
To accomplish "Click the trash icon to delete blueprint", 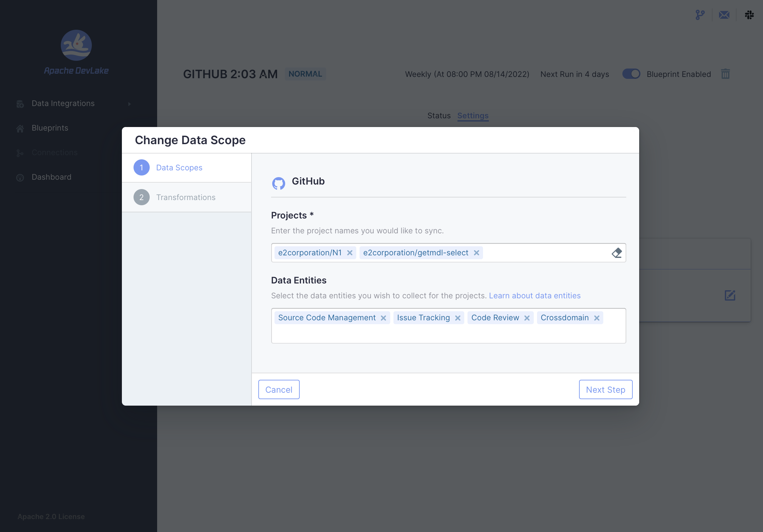I will (x=725, y=74).
